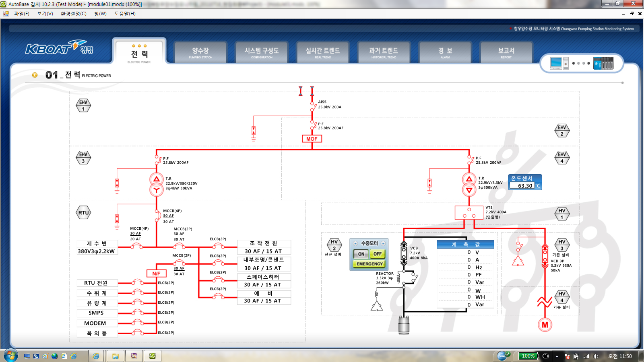This screenshot has height=362, width=644.
Task: Switch the pump motor OFF
Action: click(x=377, y=254)
